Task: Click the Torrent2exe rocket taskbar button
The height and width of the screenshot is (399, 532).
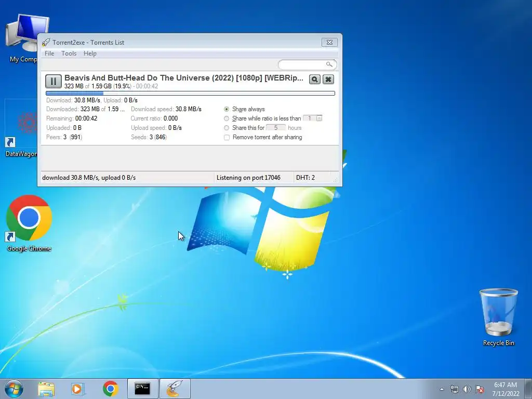Action: [175, 389]
